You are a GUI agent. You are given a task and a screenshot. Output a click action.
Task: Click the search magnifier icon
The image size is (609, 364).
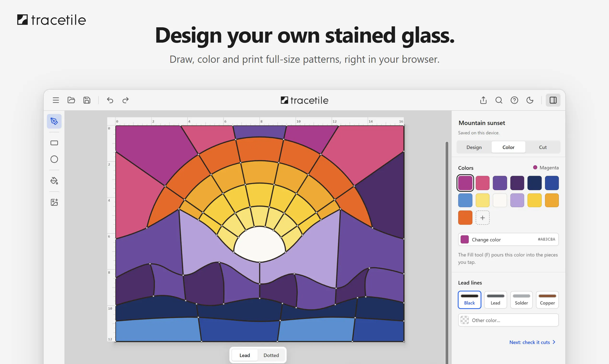coord(499,100)
